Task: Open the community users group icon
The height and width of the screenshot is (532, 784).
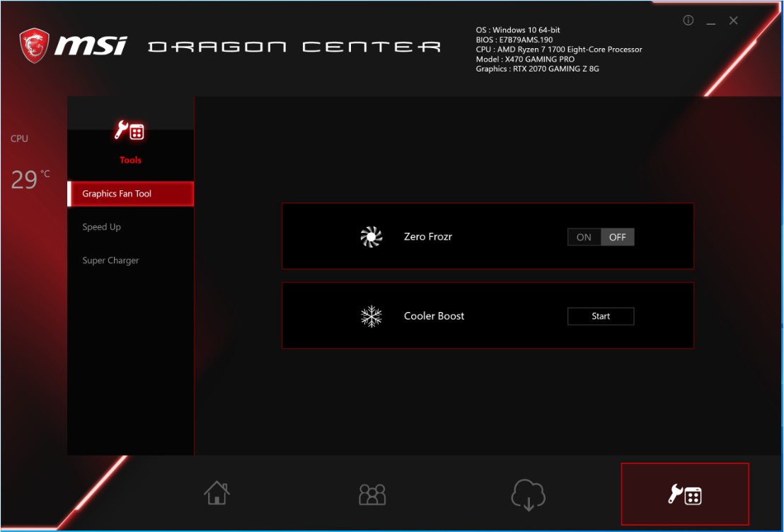Action: click(372, 495)
